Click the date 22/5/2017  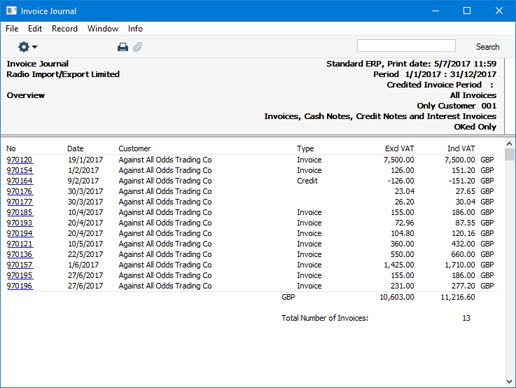tap(85, 254)
